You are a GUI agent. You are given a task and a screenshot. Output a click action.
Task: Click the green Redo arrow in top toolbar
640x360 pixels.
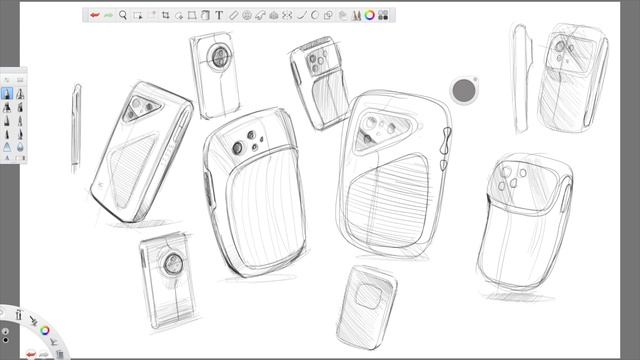(108, 16)
